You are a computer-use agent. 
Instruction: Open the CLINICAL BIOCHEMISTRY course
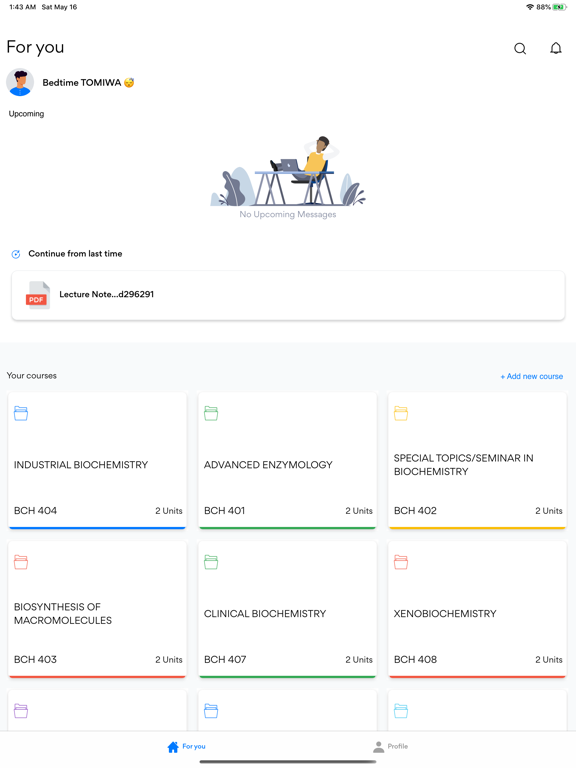(288, 609)
